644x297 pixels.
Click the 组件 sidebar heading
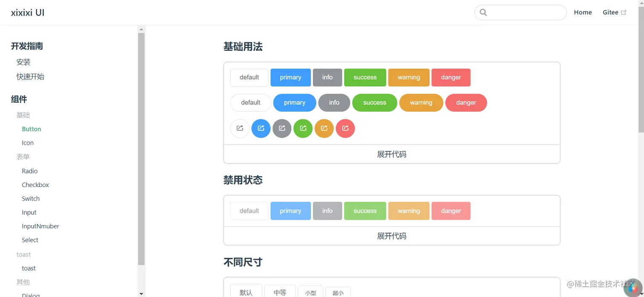coord(19,99)
